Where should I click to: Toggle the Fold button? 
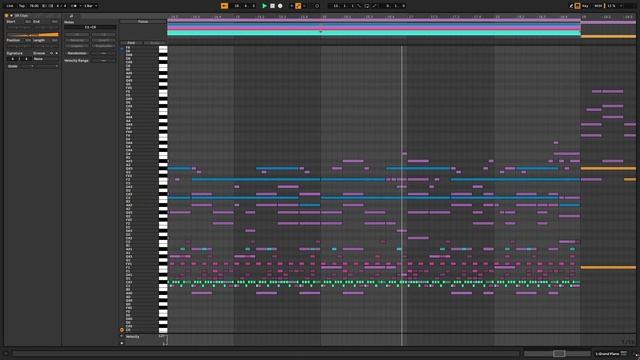click(131, 42)
